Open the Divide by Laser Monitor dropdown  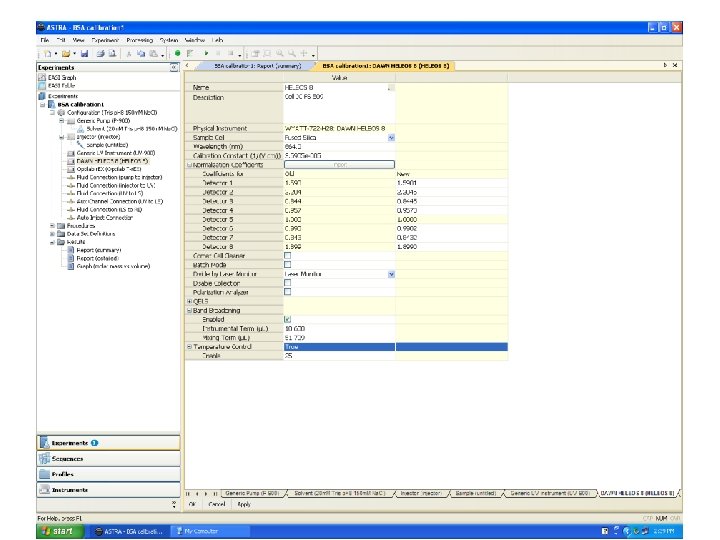pyautogui.click(x=391, y=273)
